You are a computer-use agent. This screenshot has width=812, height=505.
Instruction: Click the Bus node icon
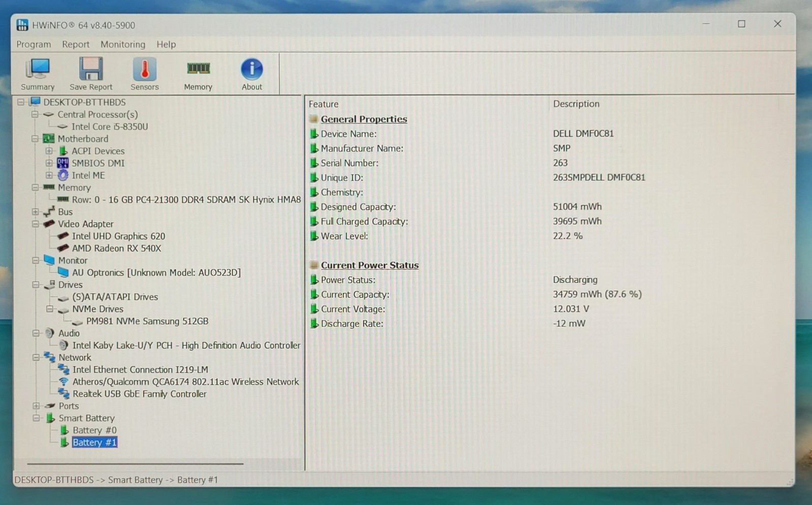(49, 211)
